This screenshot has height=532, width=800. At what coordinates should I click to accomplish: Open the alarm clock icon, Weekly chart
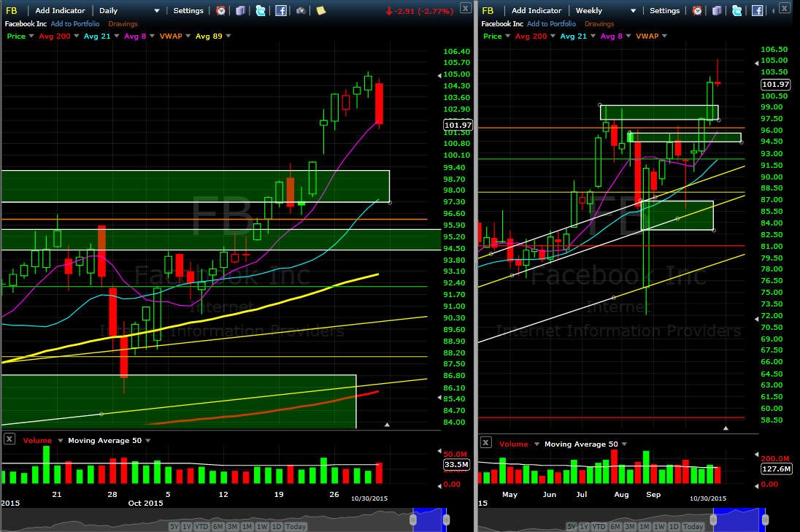[698, 10]
